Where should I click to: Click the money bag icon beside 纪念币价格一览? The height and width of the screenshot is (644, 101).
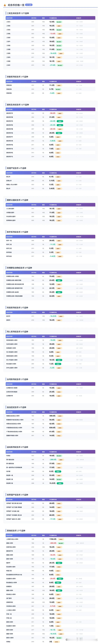pos(5,5)
